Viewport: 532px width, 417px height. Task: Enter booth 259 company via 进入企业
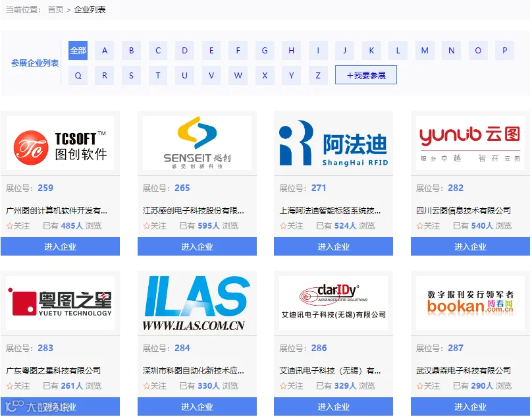60,246
